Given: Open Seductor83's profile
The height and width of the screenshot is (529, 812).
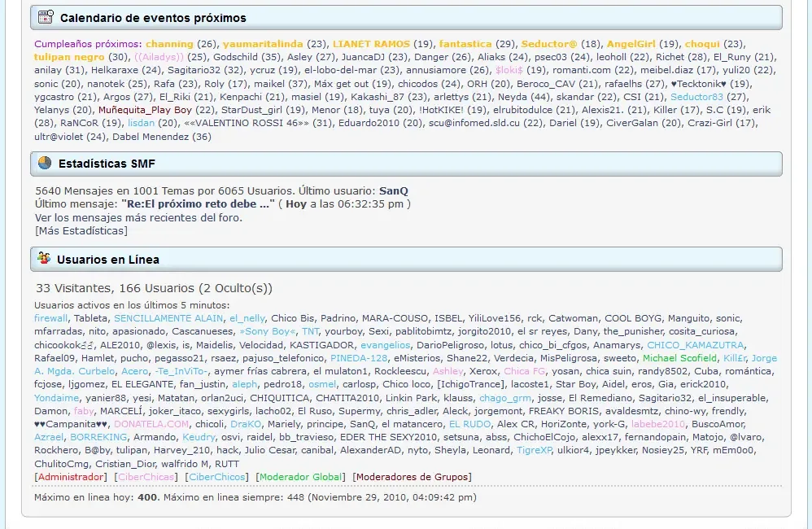Looking at the screenshot, I should click(x=696, y=97).
